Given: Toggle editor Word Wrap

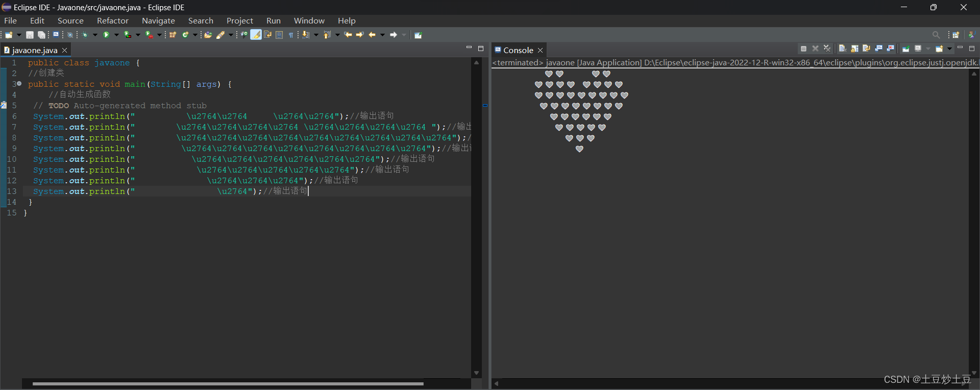Looking at the screenshot, I should click(x=267, y=35).
